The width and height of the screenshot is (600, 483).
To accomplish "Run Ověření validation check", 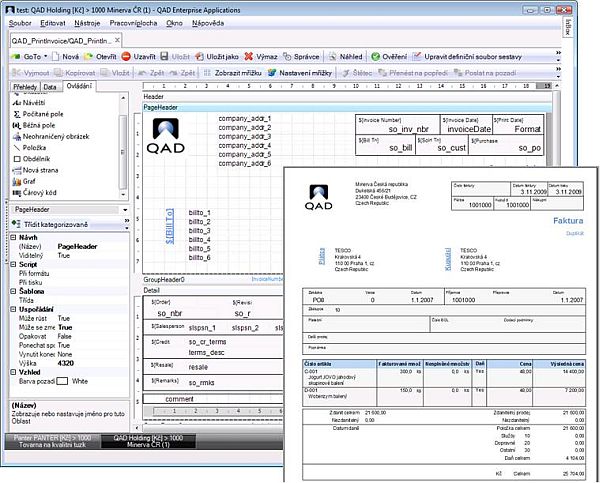I will (389, 57).
